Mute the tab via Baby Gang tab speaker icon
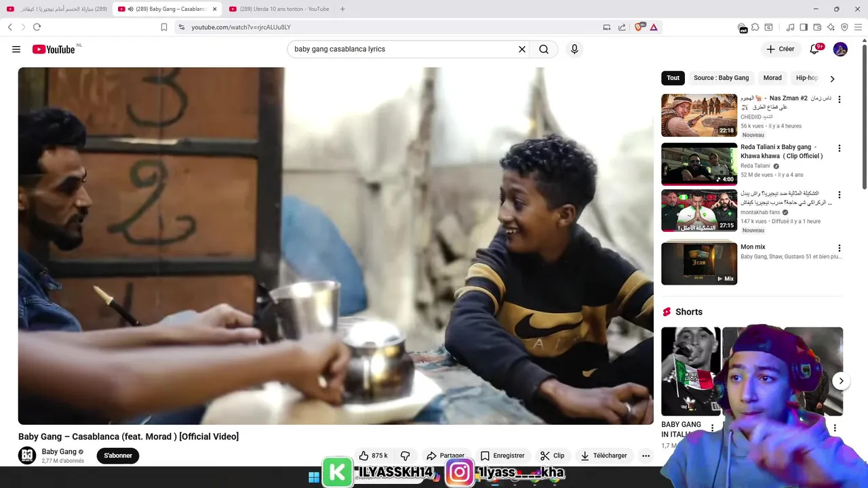Screen dimensions: 868x488 coord(130,9)
